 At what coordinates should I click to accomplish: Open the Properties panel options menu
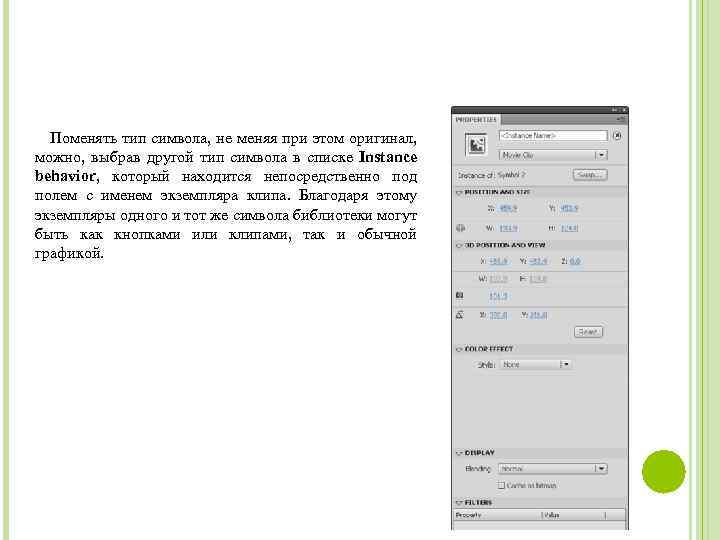click(x=621, y=119)
